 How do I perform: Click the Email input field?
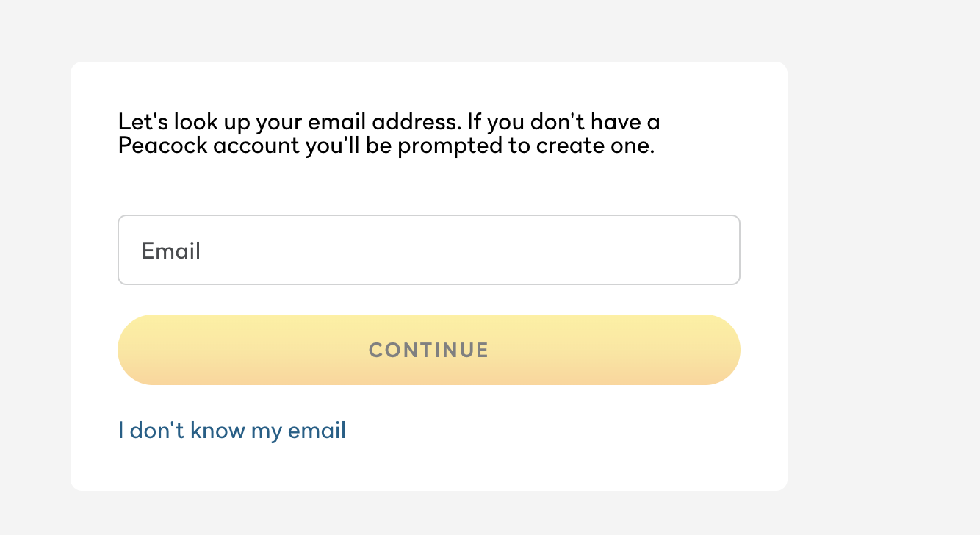[x=428, y=250]
